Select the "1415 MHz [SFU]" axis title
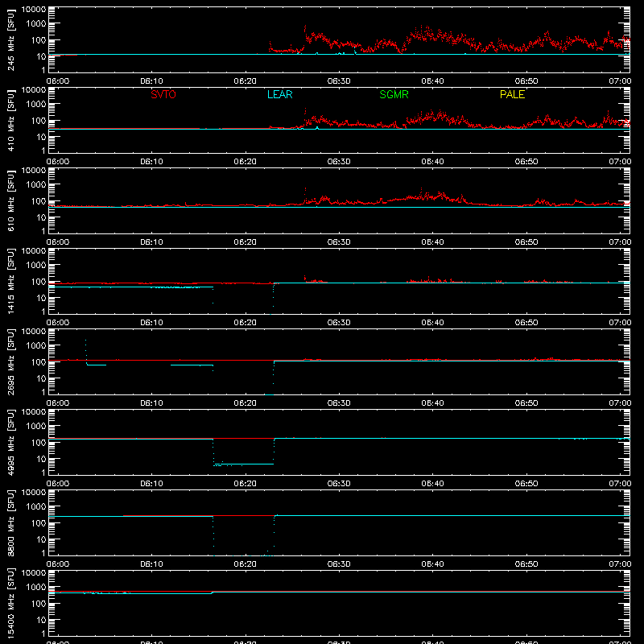The height and width of the screenshot is (644, 644). point(11,281)
